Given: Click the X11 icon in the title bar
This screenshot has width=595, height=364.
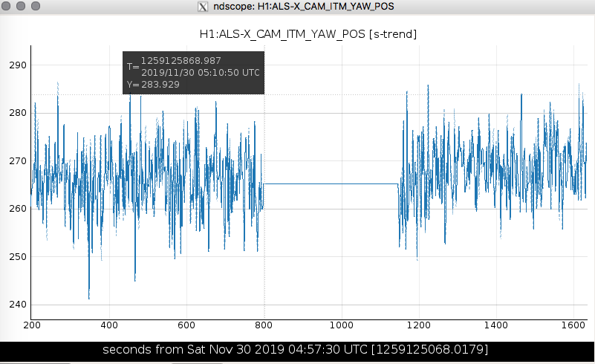Looking at the screenshot, I should pyautogui.click(x=203, y=7).
